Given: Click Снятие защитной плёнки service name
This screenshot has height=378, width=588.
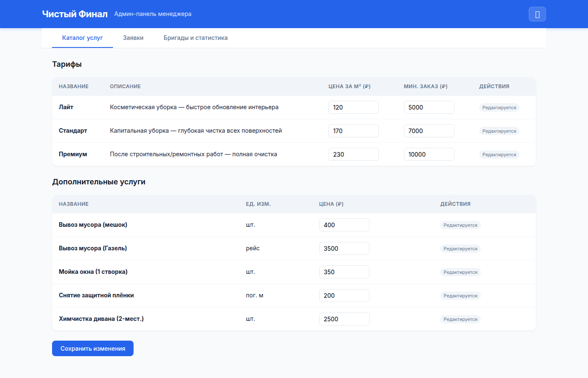Looking at the screenshot, I should pos(96,295).
